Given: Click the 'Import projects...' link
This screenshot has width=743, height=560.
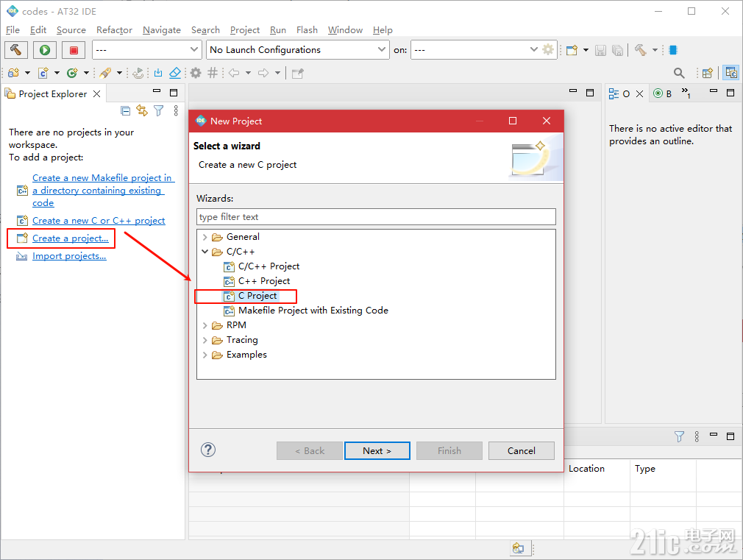Looking at the screenshot, I should pyautogui.click(x=69, y=256).
